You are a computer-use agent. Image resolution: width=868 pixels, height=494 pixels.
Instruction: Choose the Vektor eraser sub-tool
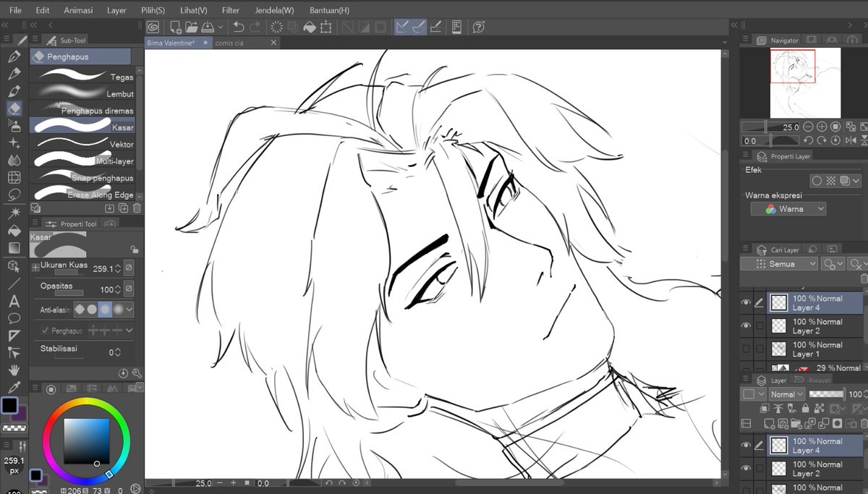[82, 143]
